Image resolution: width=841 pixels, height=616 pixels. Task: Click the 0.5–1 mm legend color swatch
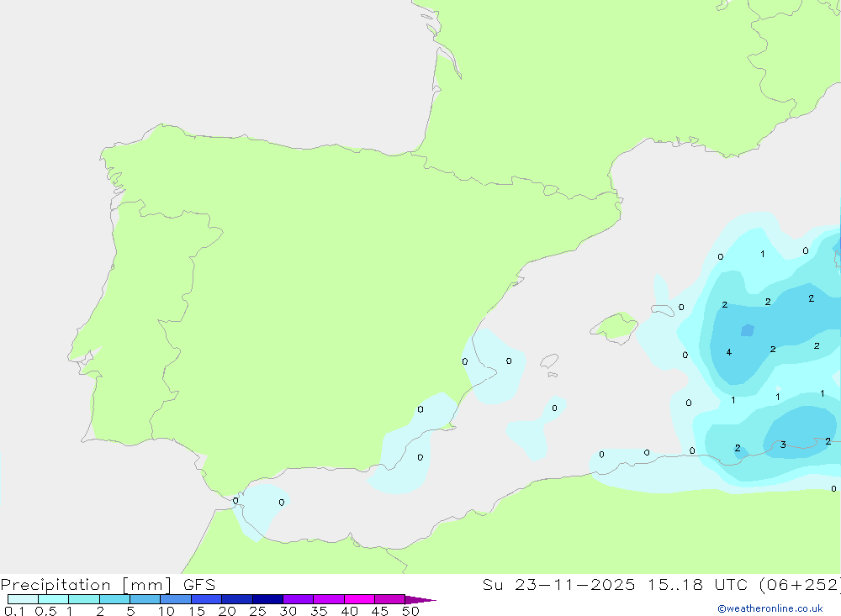tap(53, 599)
